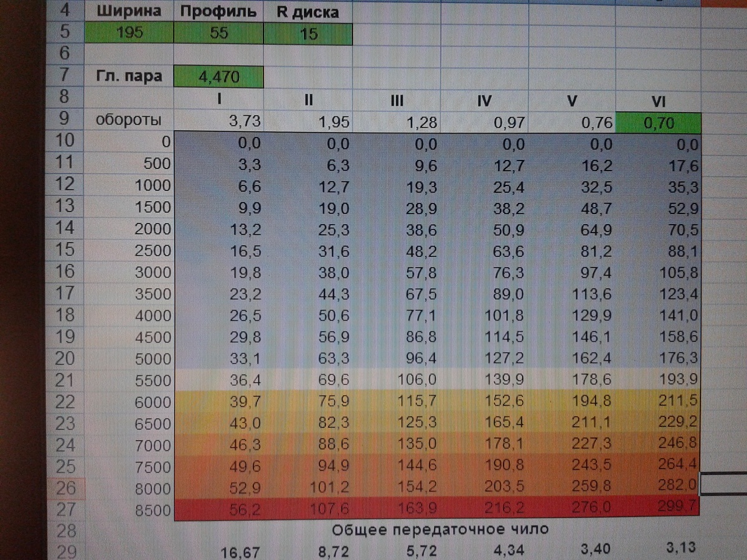Click the profile value cell 55
The height and width of the screenshot is (560, 747).
pos(219,33)
